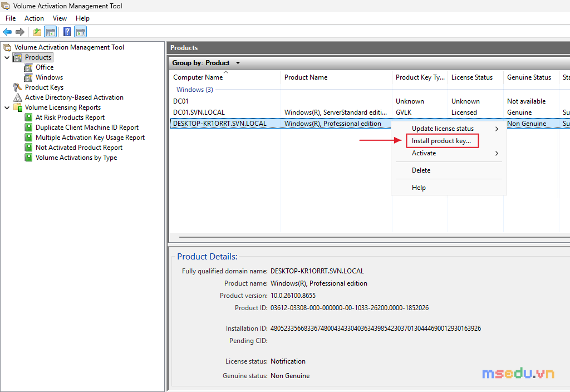The image size is (570, 392).
Task: Click the At Risk Products Report icon
Action: click(28, 117)
